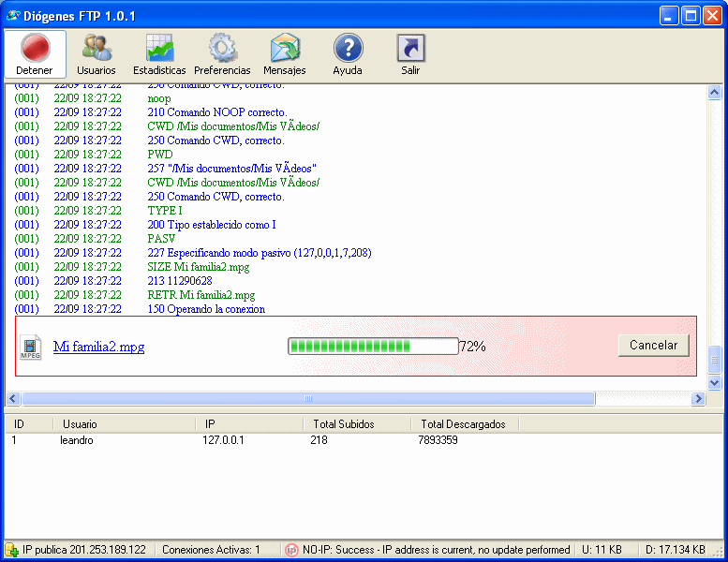Cancel the Mi familia2.mpg transfer
Image resolution: width=728 pixels, height=562 pixels.
(x=653, y=346)
